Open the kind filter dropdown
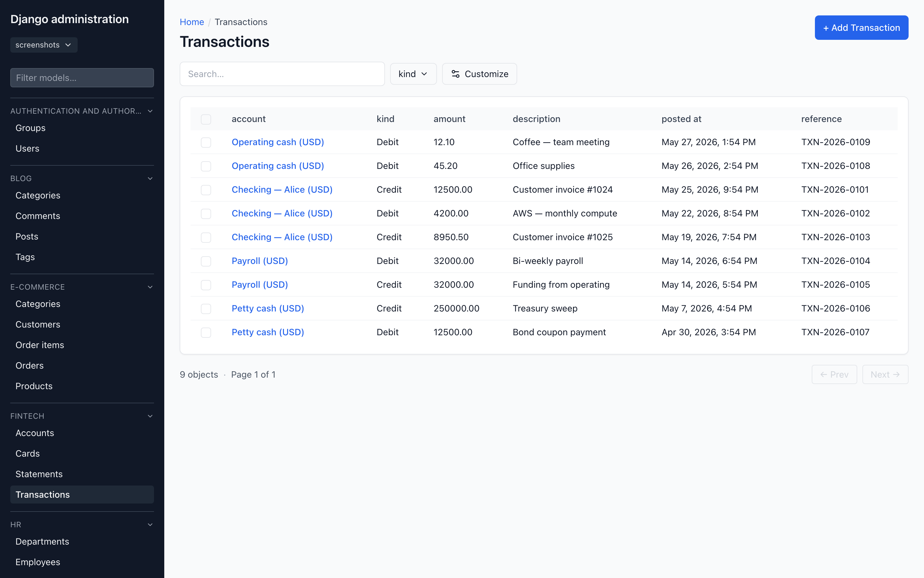The image size is (924, 578). [413, 74]
